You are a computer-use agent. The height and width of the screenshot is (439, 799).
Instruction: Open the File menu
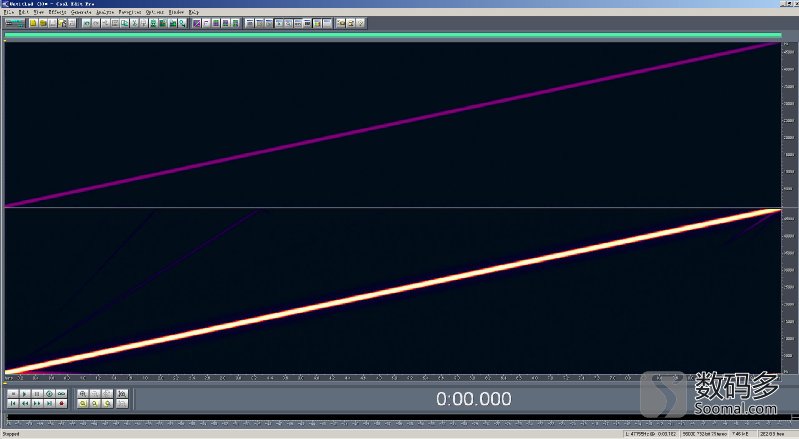tap(9, 12)
